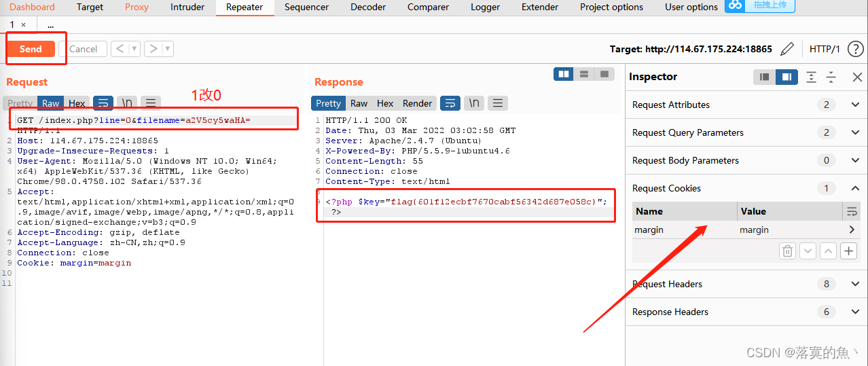Open margin cookie row details chevron
Screen dimensions: 868x366
(852, 230)
